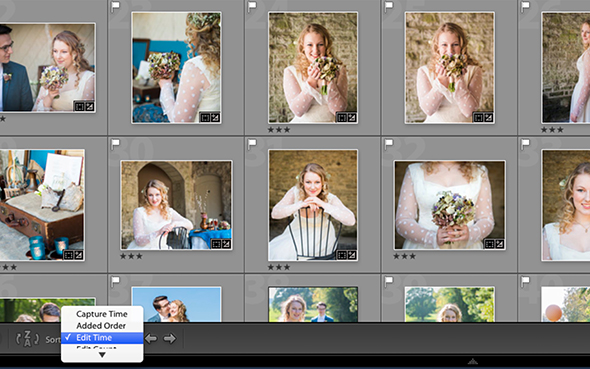
Task: Click crop badge on bride at blue table photo
Action: [216, 244]
